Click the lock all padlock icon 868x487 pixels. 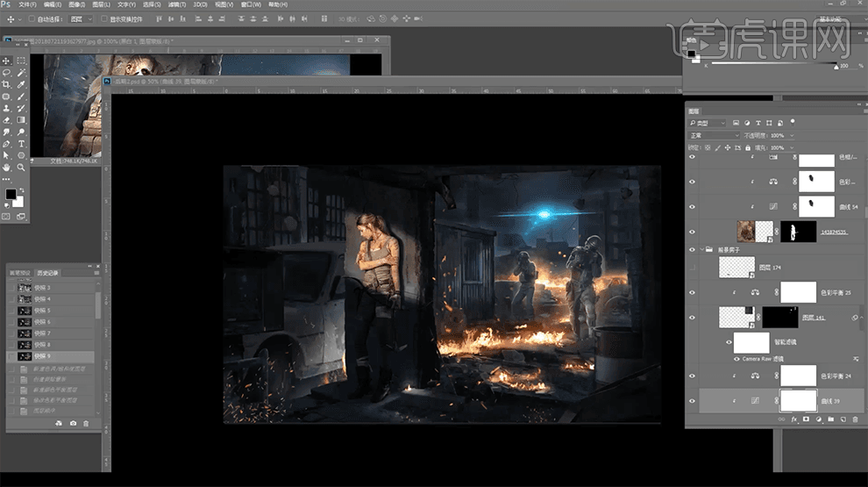(748, 148)
